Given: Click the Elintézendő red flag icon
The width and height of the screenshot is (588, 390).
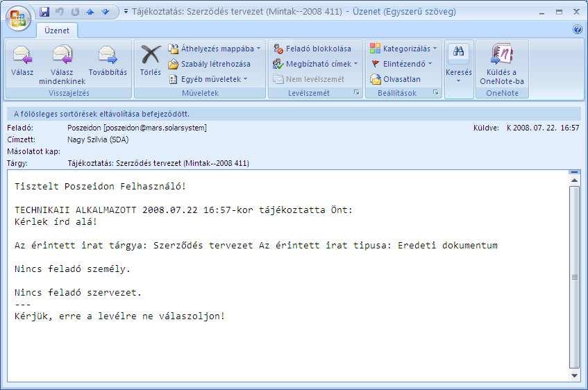Looking at the screenshot, I should click(375, 64).
